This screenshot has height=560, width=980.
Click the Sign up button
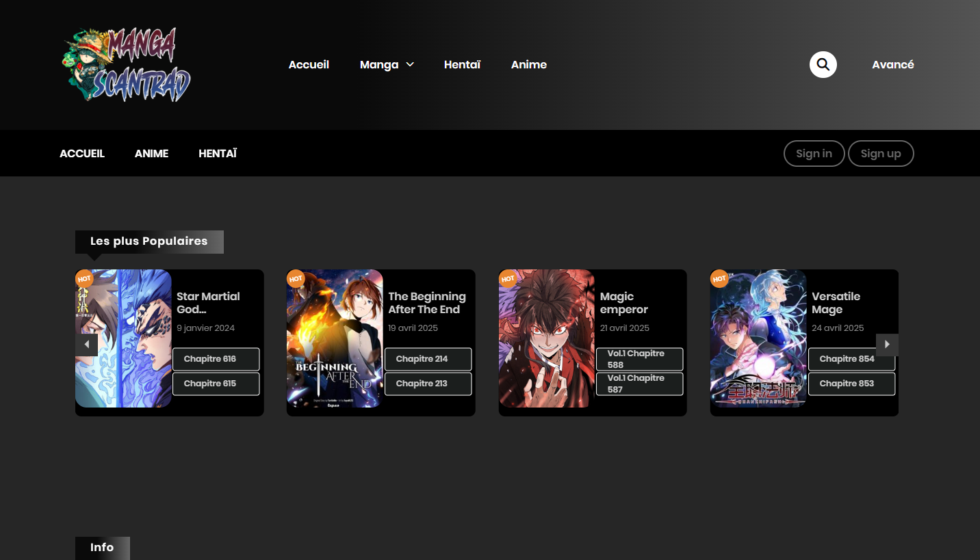(x=880, y=154)
